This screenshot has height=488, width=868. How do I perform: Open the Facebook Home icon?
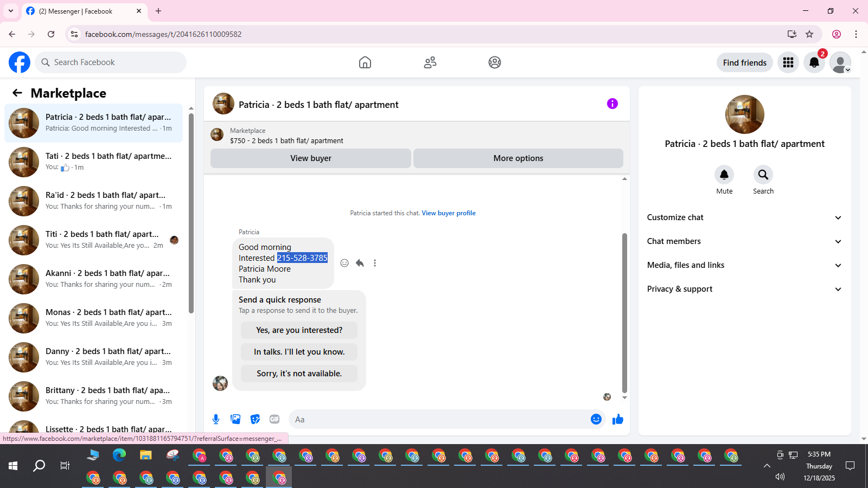365,62
